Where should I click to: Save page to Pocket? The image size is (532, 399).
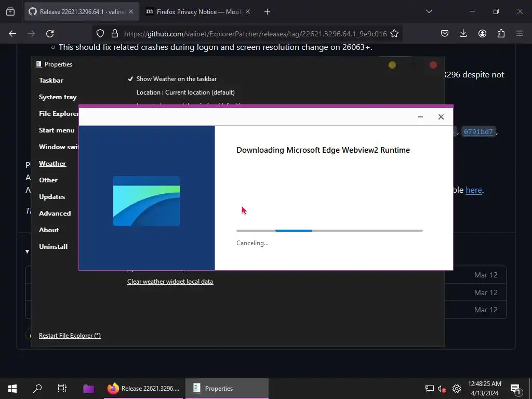(x=445, y=33)
